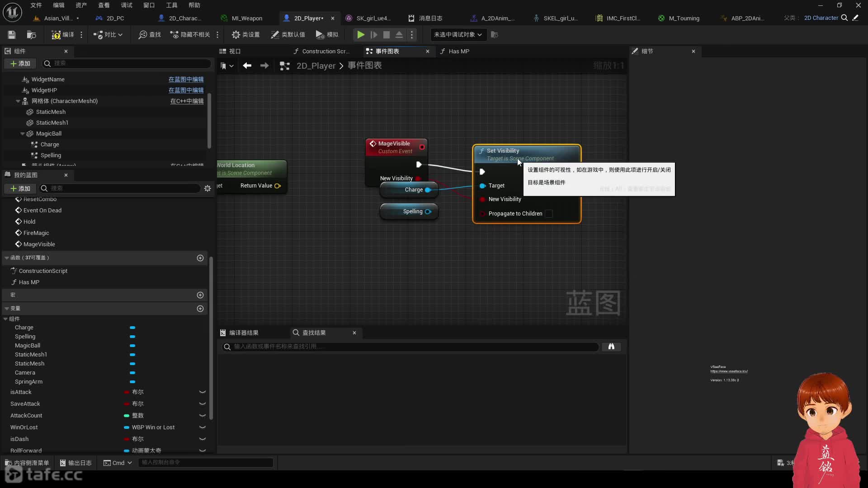Click edit-in-blueprint link for WidgetName
The height and width of the screenshot is (488, 868).
186,80
